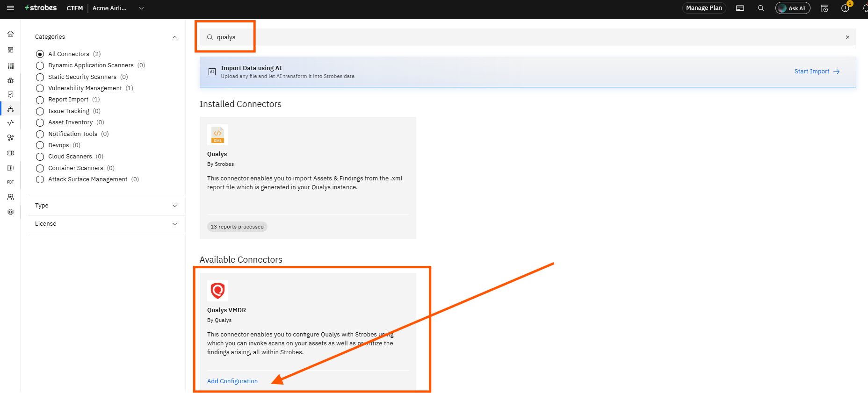Viewport: 868px width, 393px height.
Task: Open the Ask AI assistant
Action: (x=792, y=8)
